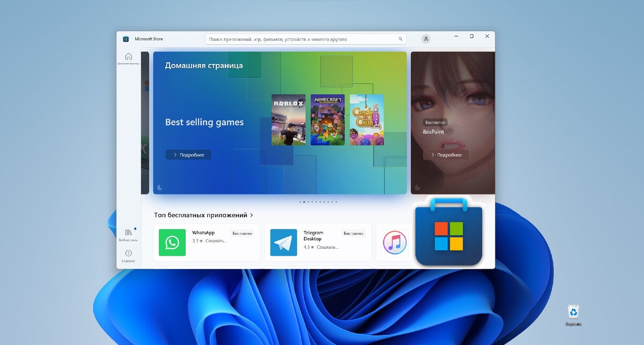Select the Candy Crush game cover
This screenshot has height=345, width=644.
[367, 120]
